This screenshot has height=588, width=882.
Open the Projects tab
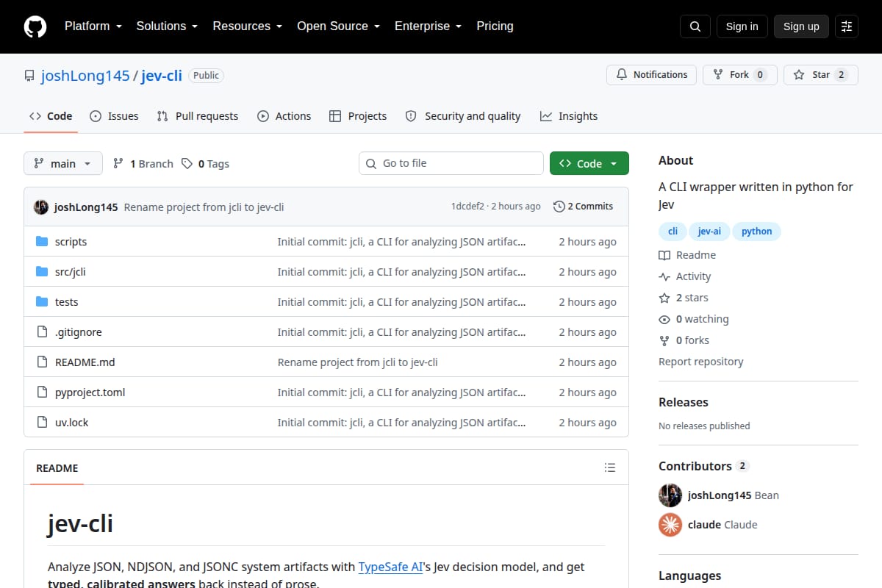358,116
